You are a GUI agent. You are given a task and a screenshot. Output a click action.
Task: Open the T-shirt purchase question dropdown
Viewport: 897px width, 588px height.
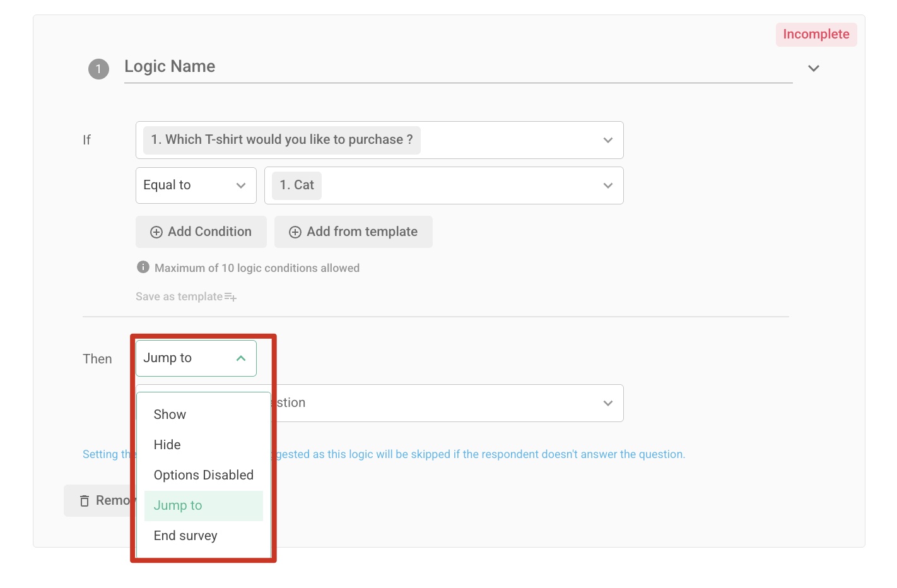pyautogui.click(x=607, y=140)
